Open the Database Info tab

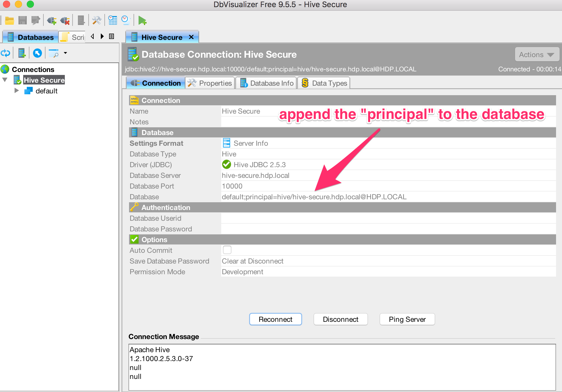[267, 83]
